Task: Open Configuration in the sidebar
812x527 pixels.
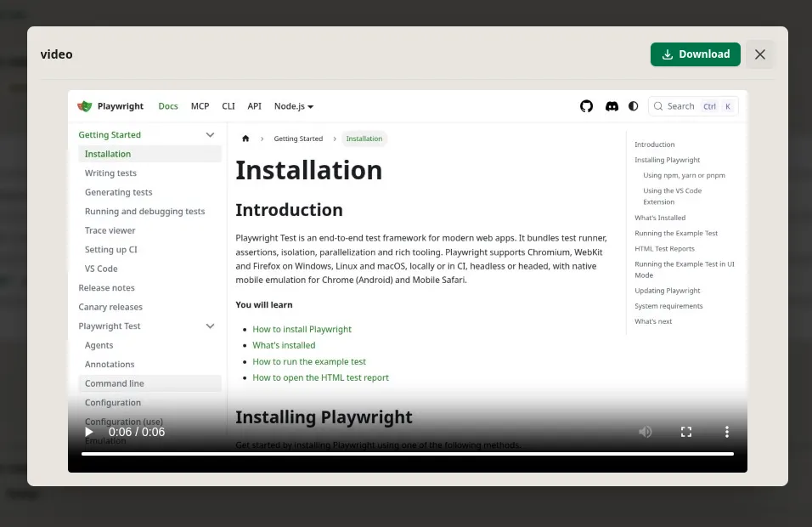Action: (x=113, y=403)
